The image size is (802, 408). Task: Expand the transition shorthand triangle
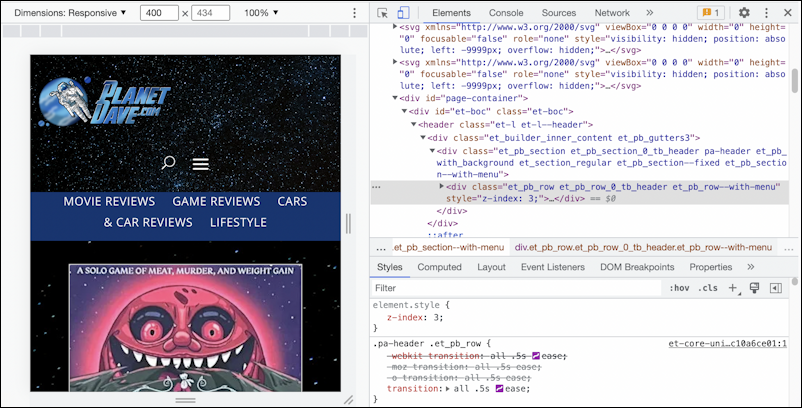(x=448, y=389)
